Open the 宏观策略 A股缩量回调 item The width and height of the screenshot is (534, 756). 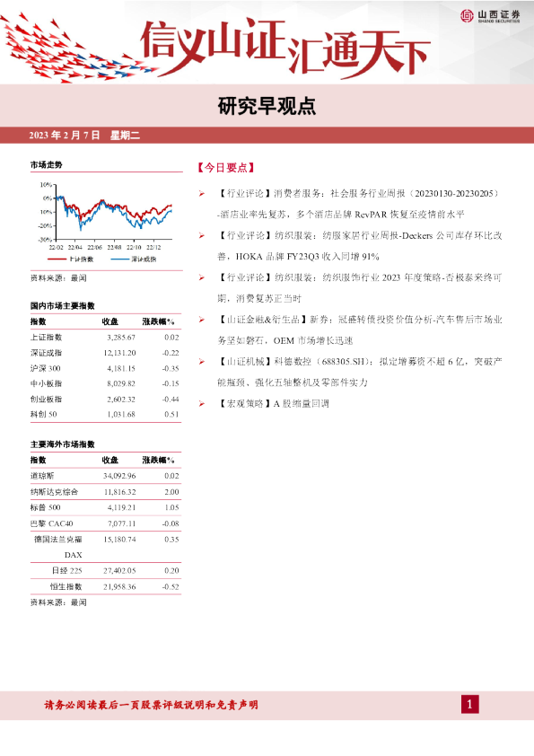click(273, 403)
